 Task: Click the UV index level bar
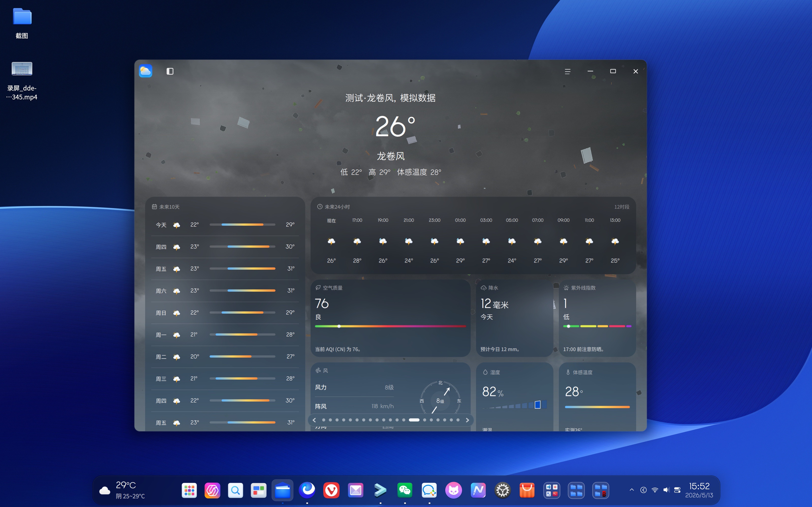click(x=597, y=326)
